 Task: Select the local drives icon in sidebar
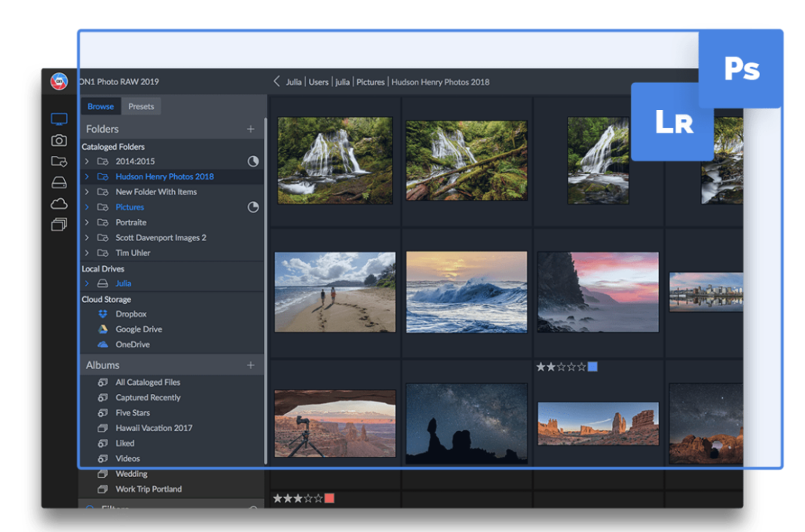point(59,182)
